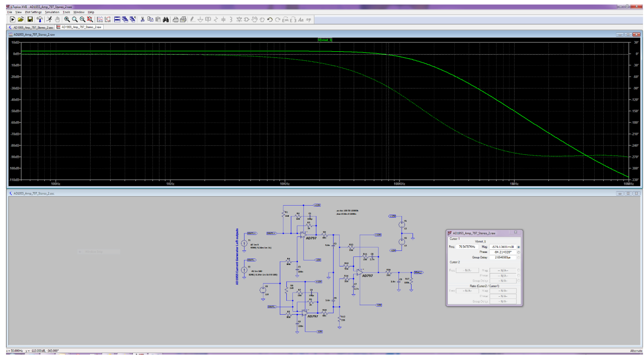Viewport: 644px width, 360px height.
Task: Click the Undo arrow in the toolbar
Action: pyautogui.click(x=270, y=19)
